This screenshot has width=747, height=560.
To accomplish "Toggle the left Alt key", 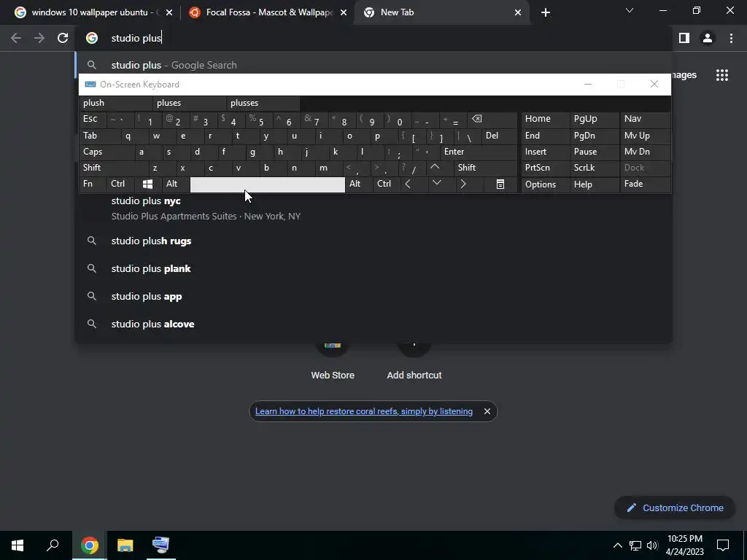I will (x=175, y=184).
